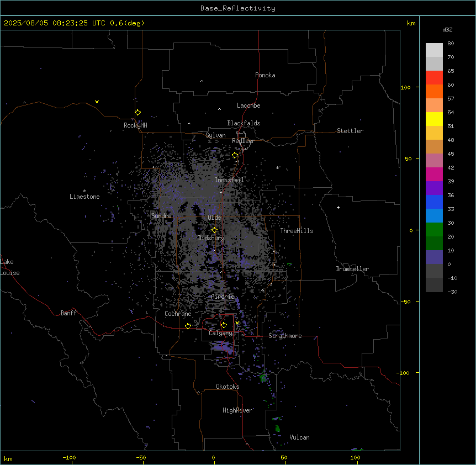The image size is (476, 465).
Task: Click the yellow diamond marker above Didsbury
Action: point(214,230)
